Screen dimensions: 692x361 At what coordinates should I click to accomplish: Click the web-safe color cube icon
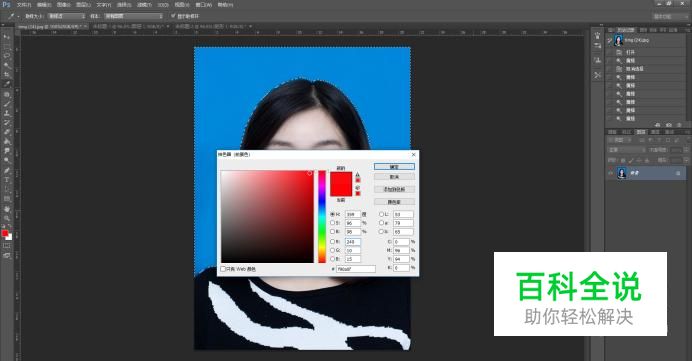click(x=357, y=188)
